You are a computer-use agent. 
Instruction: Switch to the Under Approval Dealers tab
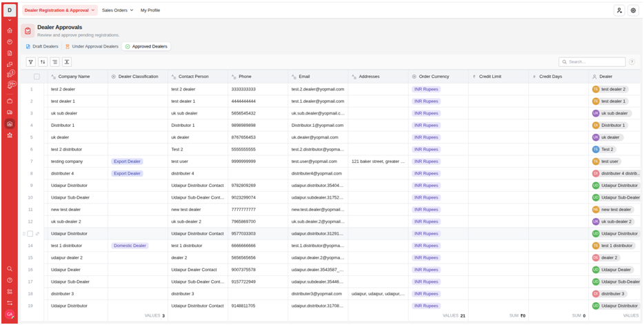pyautogui.click(x=92, y=46)
